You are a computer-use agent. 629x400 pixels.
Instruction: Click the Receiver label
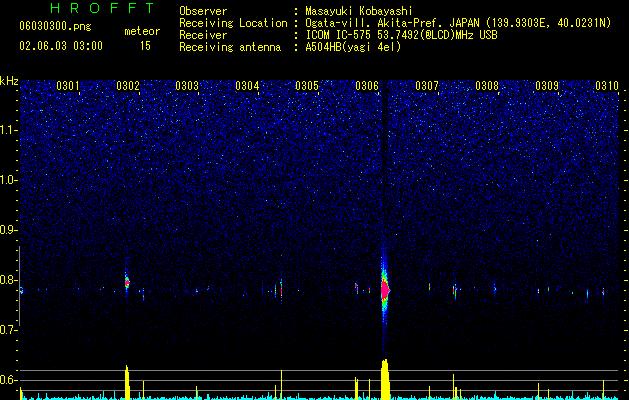pos(203,35)
